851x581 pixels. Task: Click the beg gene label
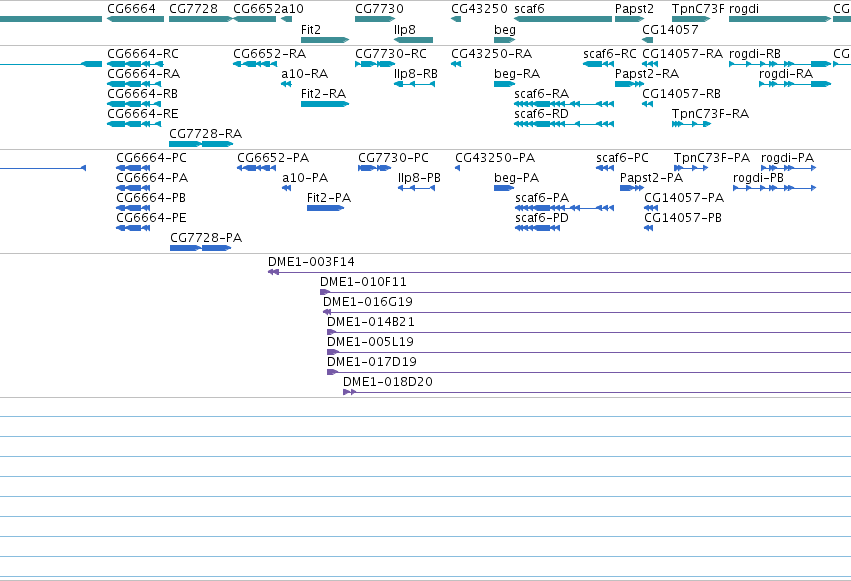tap(505, 29)
